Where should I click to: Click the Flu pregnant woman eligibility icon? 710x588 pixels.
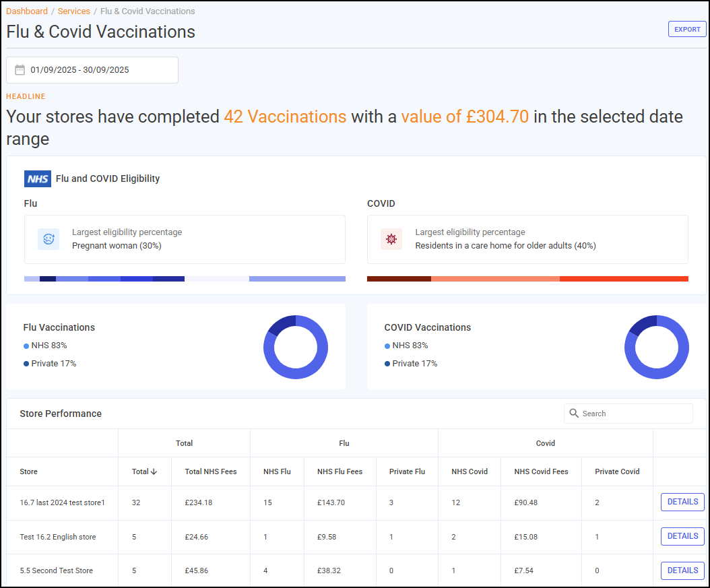pyautogui.click(x=48, y=239)
